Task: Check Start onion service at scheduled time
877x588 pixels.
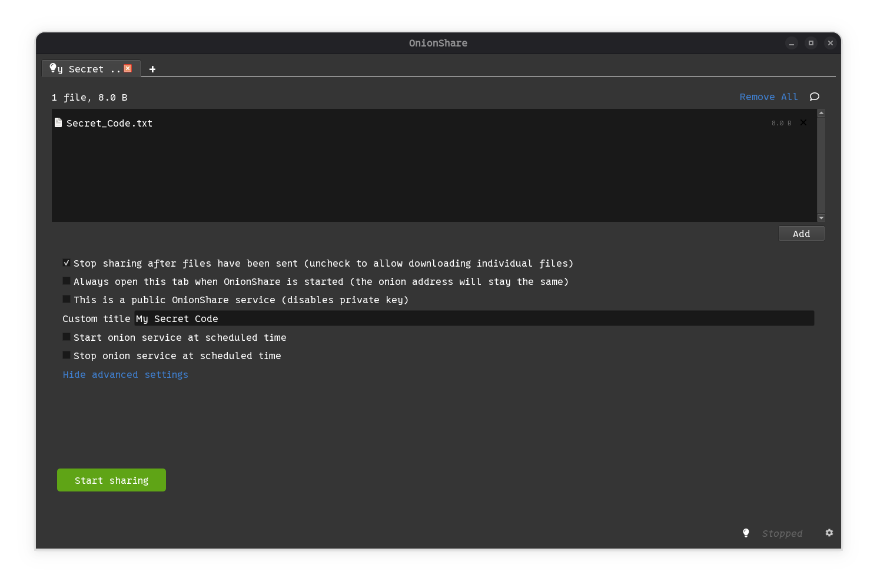Action: (67, 337)
